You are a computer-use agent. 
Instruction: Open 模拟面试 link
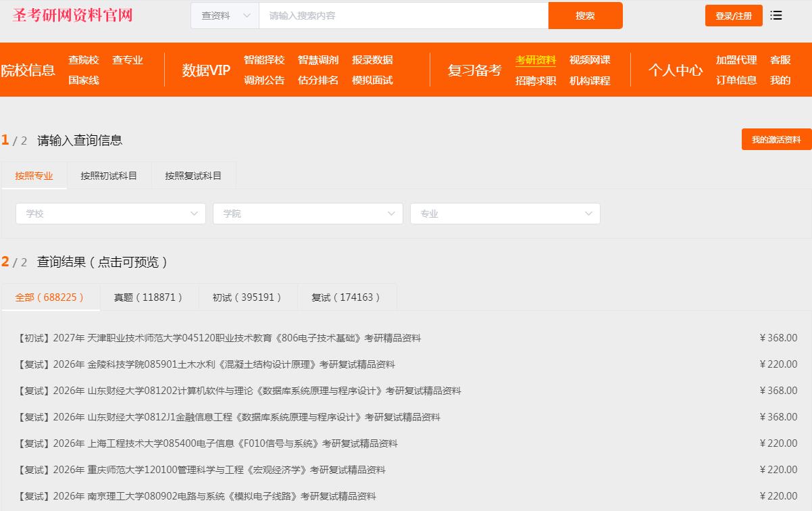tap(372, 80)
